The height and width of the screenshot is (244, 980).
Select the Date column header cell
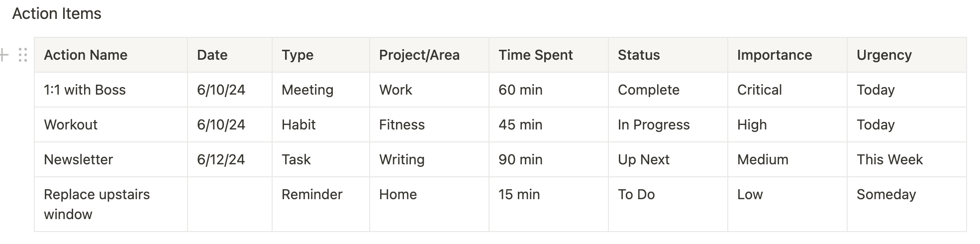[x=230, y=55]
